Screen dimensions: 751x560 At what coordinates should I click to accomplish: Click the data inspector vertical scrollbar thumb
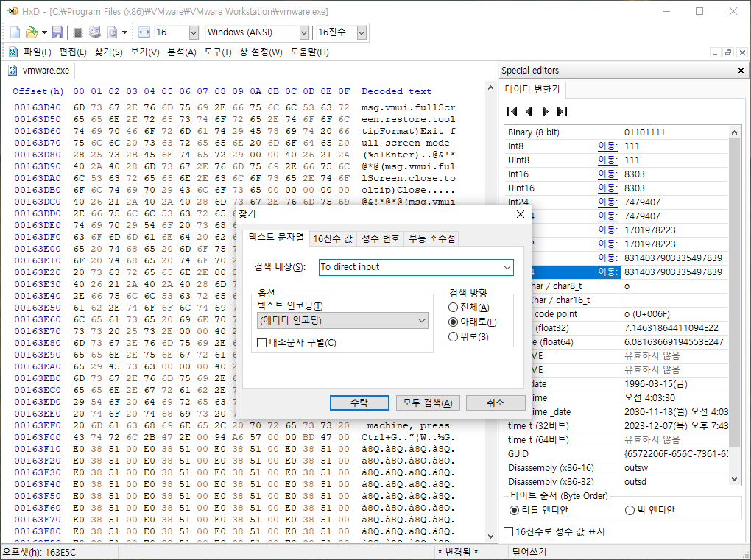coord(734,292)
